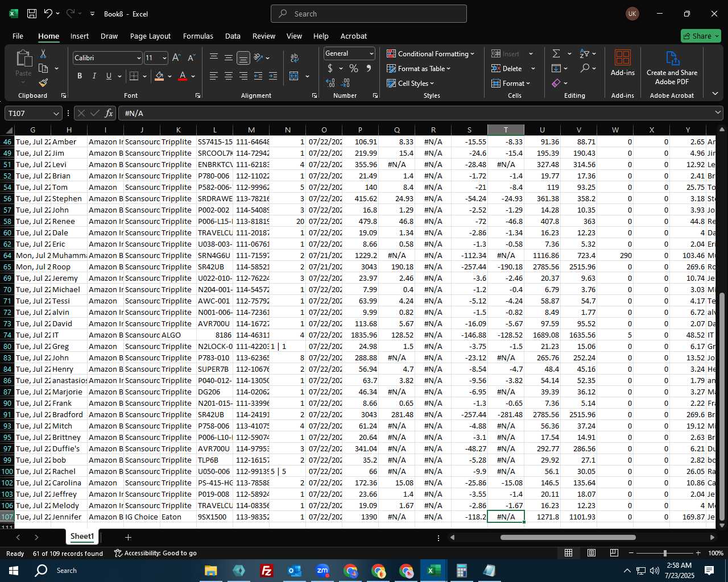Open the font size dropdown
728x582 pixels.
point(164,58)
